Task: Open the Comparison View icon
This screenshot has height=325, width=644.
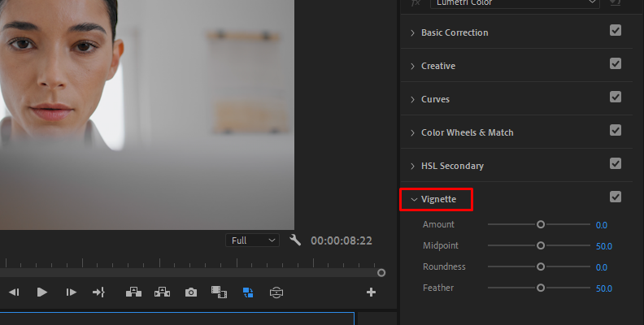Action: tap(219, 292)
